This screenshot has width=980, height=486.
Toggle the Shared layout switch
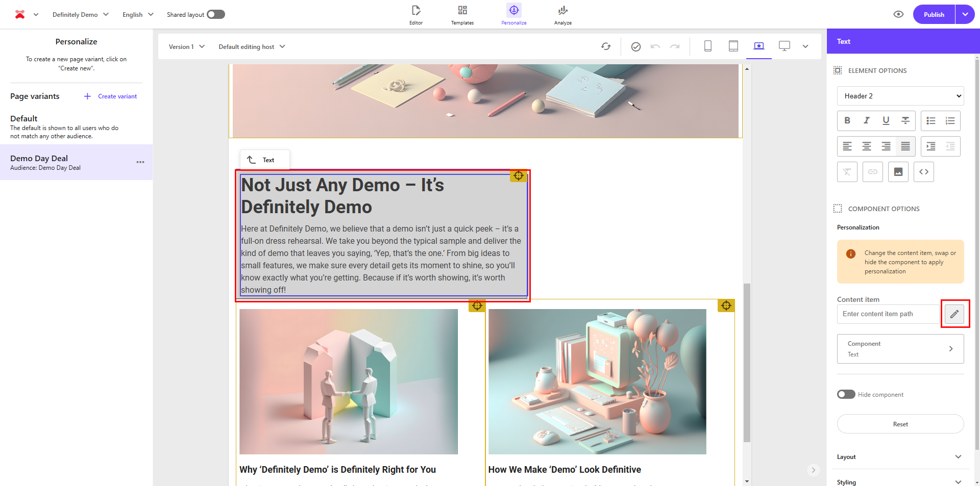(x=216, y=14)
